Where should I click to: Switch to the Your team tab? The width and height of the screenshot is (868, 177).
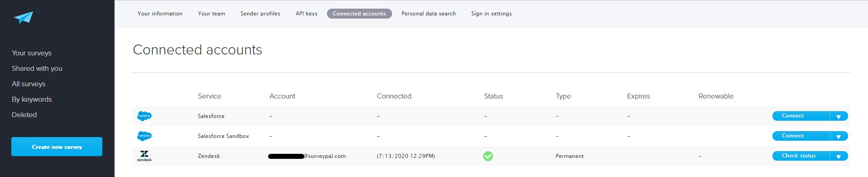pyautogui.click(x=211, y=14)
